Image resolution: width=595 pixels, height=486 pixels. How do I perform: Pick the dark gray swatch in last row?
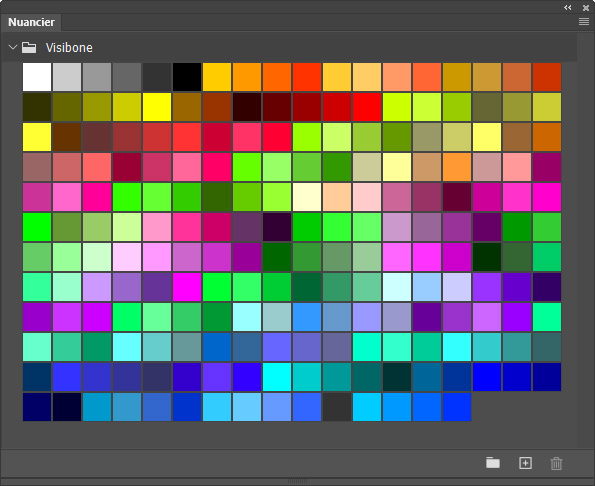point(337,407)
